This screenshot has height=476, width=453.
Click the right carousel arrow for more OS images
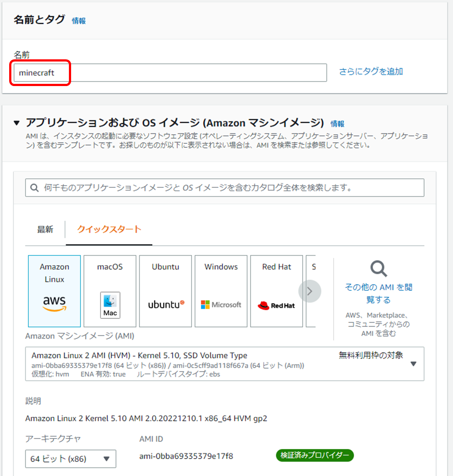click(x=310, y=291)
